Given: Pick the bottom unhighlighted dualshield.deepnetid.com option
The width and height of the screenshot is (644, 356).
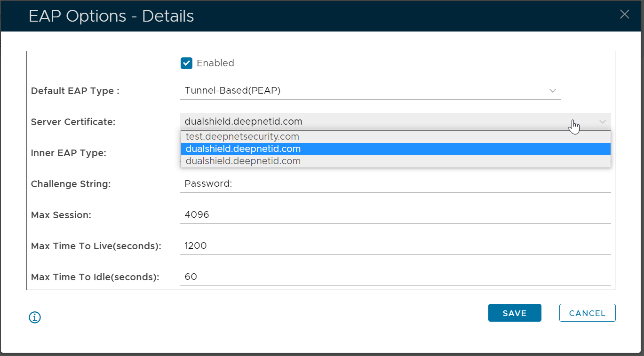Looking at the screenshot, I should [x=243, y=161].
